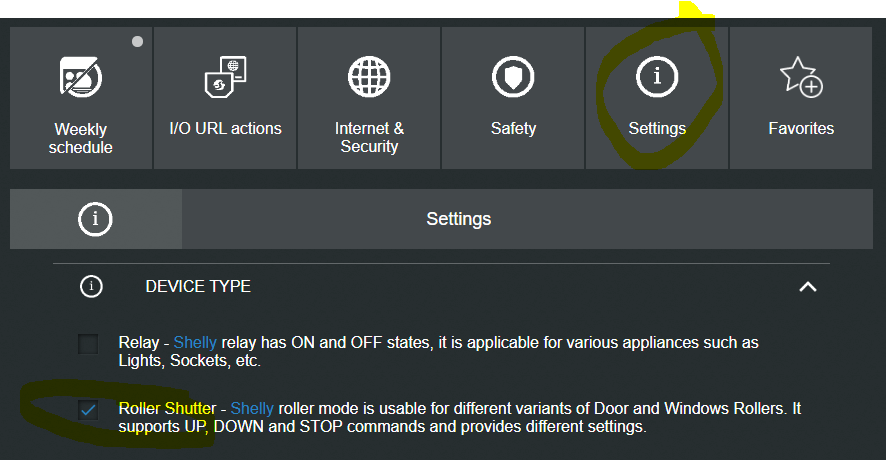Click the Weekly schedule calendar icon
This screenshot has height=460, width=886.
[x=81, y=78]
